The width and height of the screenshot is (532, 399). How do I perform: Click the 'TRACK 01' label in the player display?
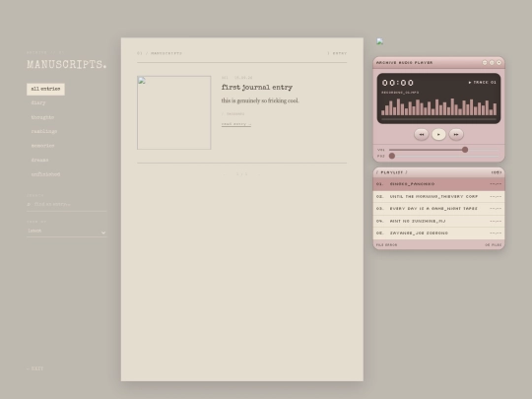482,82
